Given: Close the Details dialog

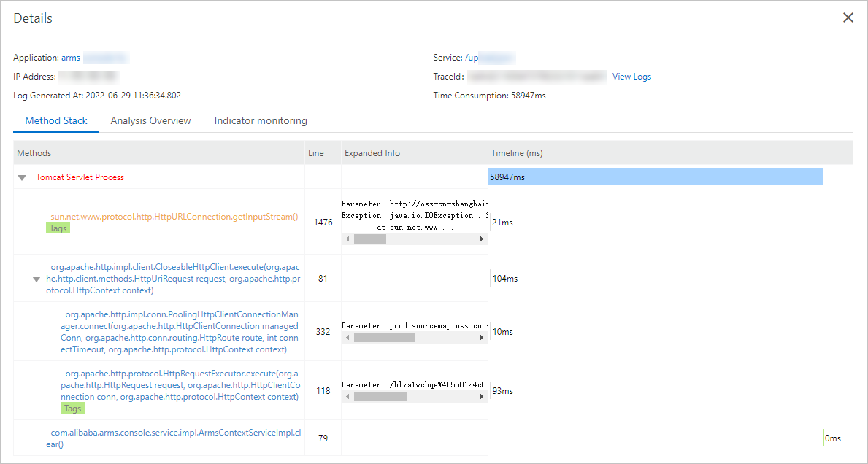Looking at the screenshot, I should click(848, 17).
